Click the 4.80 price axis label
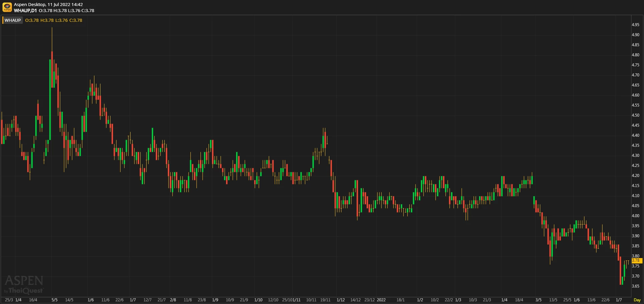 tap(635, 55)
